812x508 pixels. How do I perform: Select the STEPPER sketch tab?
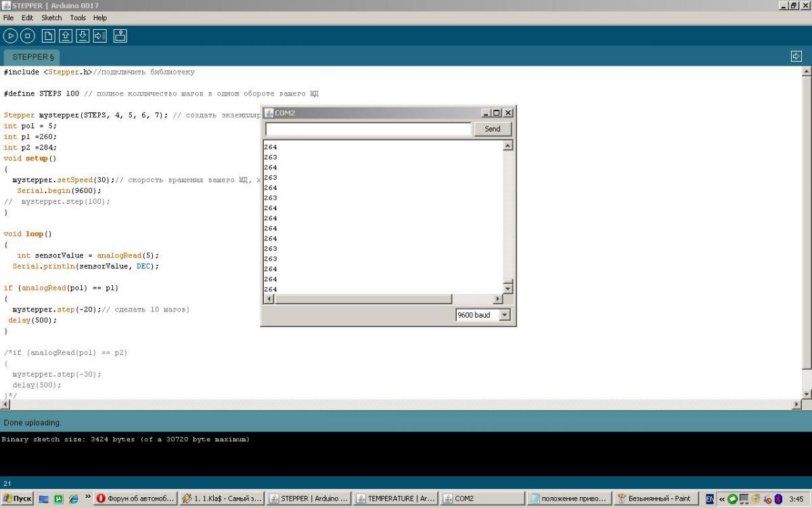[x=32, y=58]
